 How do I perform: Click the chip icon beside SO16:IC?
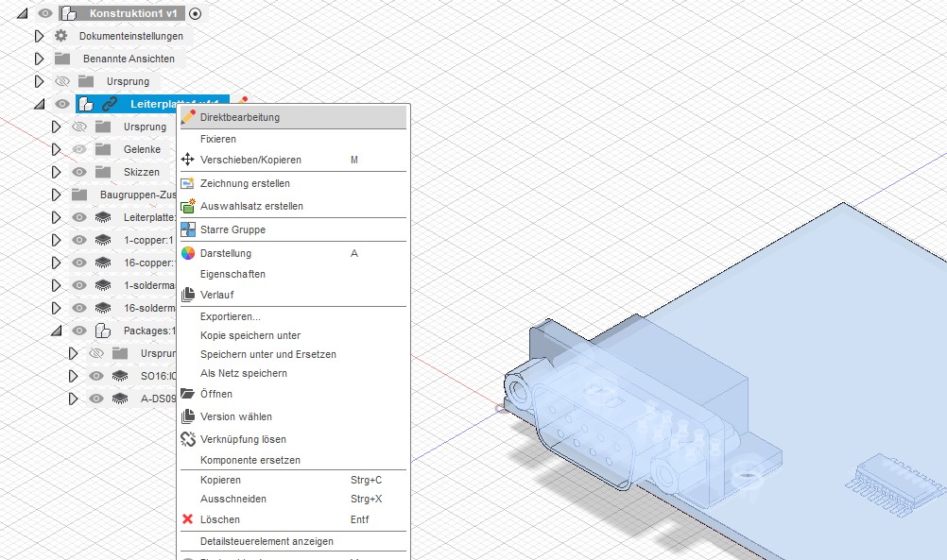120,375
